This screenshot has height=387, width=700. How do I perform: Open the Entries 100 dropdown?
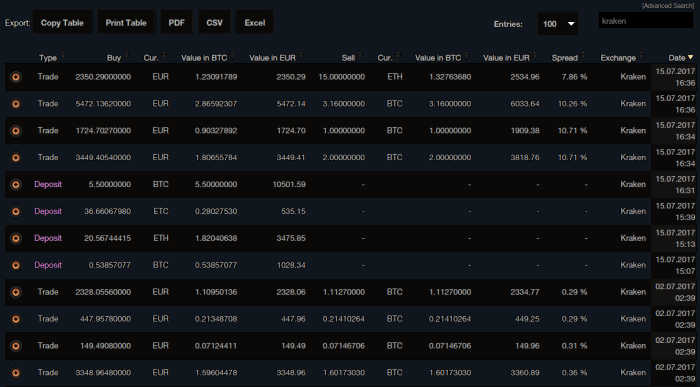point(558,24)
